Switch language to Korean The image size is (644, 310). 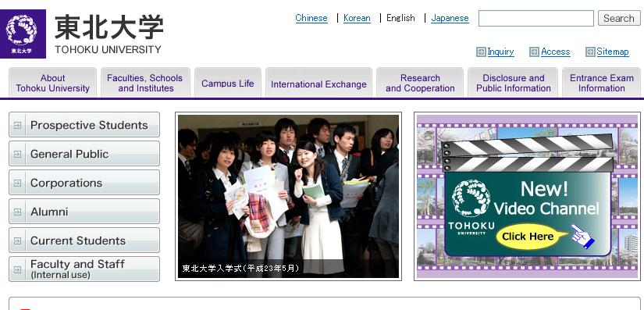pyautogui.click(x=357, y=18)
